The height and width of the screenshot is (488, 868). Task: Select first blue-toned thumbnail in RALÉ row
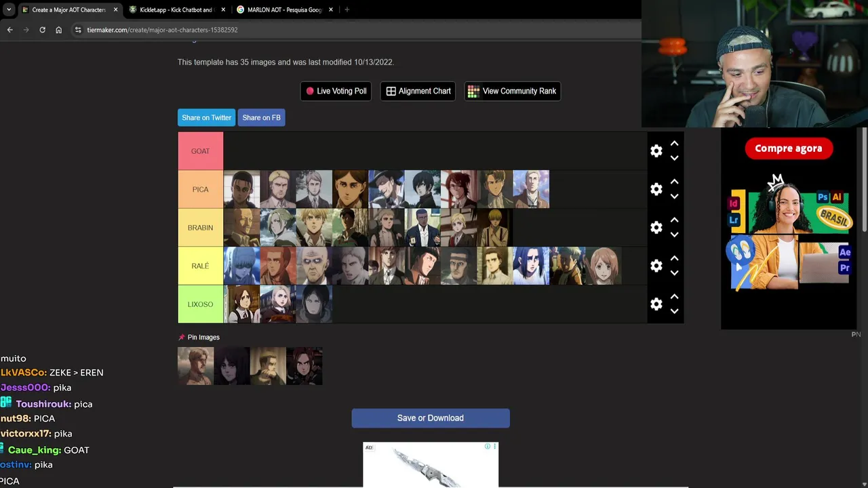pos(241,266)
